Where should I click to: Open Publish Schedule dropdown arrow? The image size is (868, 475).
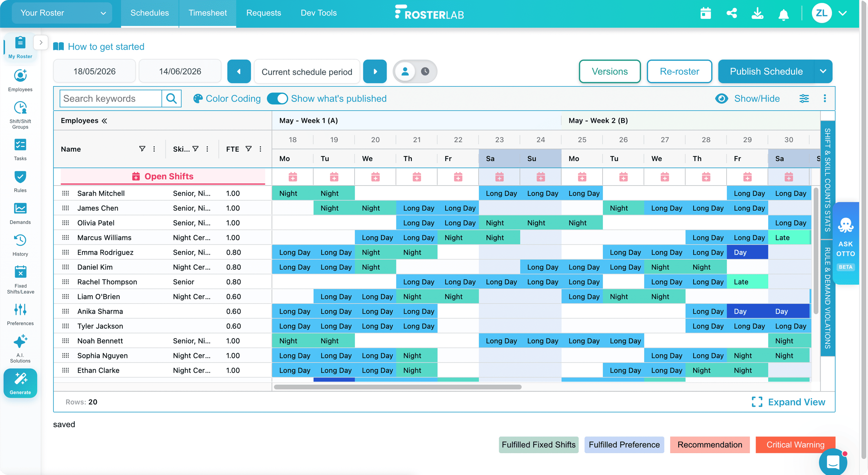click(x=823, y=71)
